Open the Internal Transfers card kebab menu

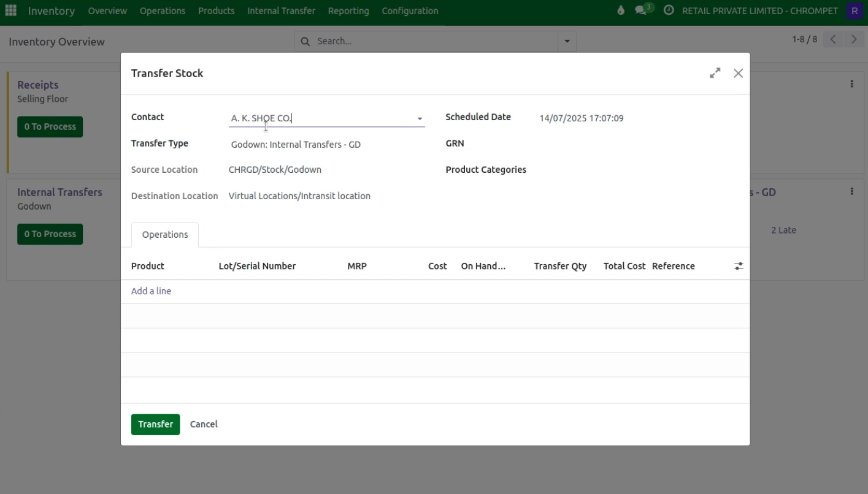851,191
